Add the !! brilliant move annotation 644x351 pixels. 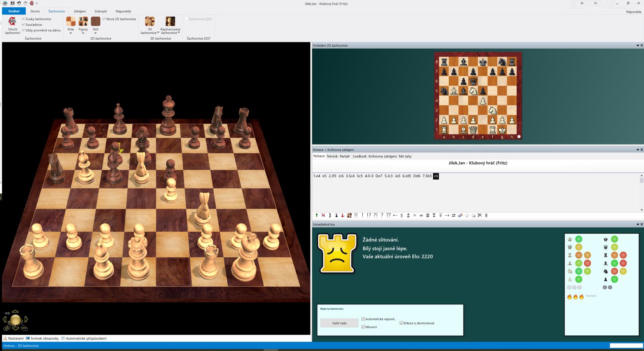[x=356, y=215]
